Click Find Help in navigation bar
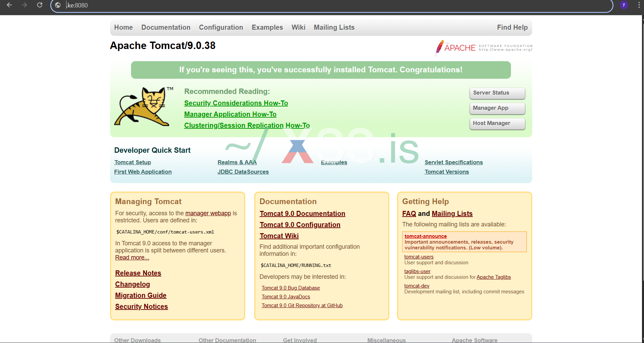Screen dimensions: 644x343 pyautogui.click(x=512, y=27)
